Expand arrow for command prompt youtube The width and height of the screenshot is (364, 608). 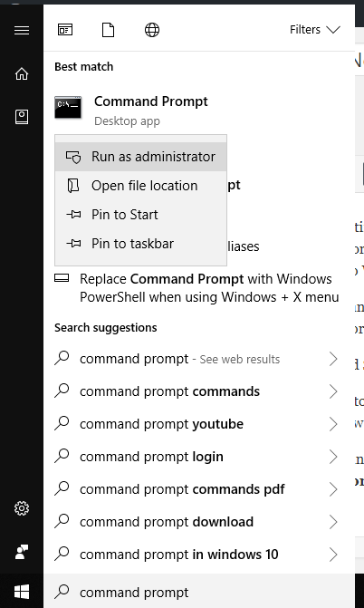(333, 424)
